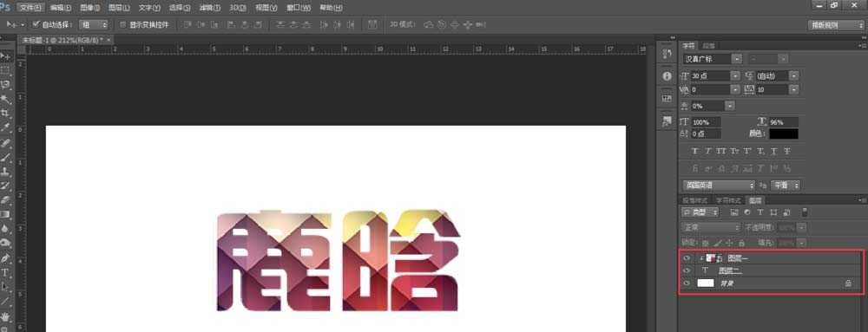Hide the 背景 layer via its eye icon

point(687,283)
